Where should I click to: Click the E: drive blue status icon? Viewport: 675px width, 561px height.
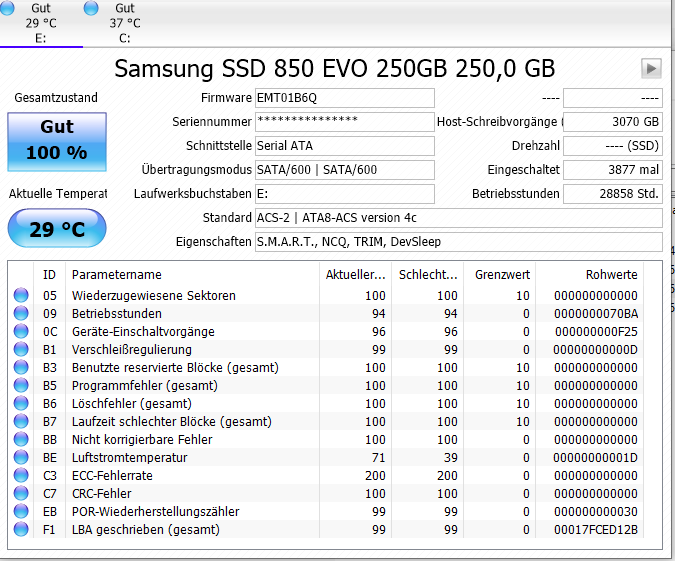[x=7, y=8]
